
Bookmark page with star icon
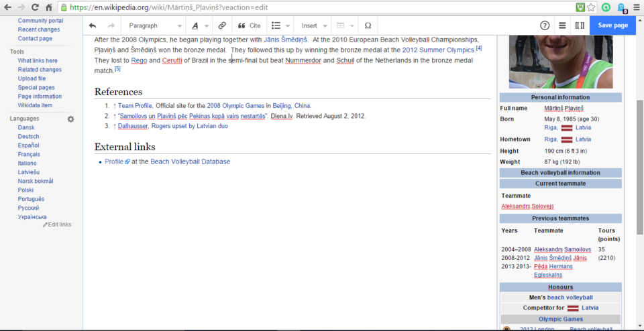pyautogui.click(x=590, y=7)
